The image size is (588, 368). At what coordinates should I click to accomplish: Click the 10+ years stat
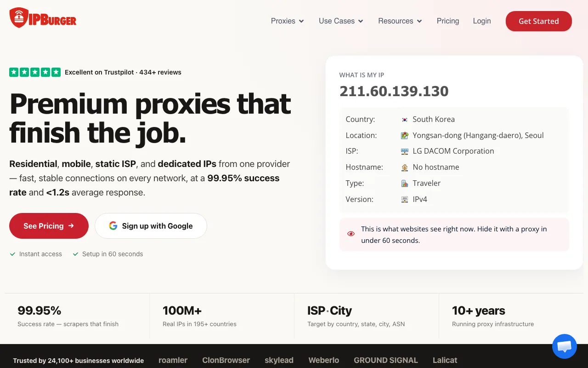(493, 316)
